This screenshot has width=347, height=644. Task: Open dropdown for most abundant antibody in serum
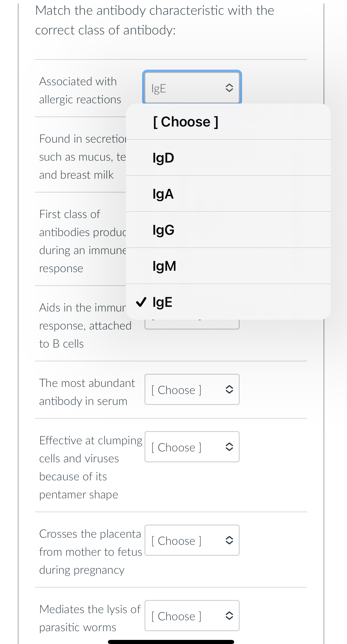(191, 390)
